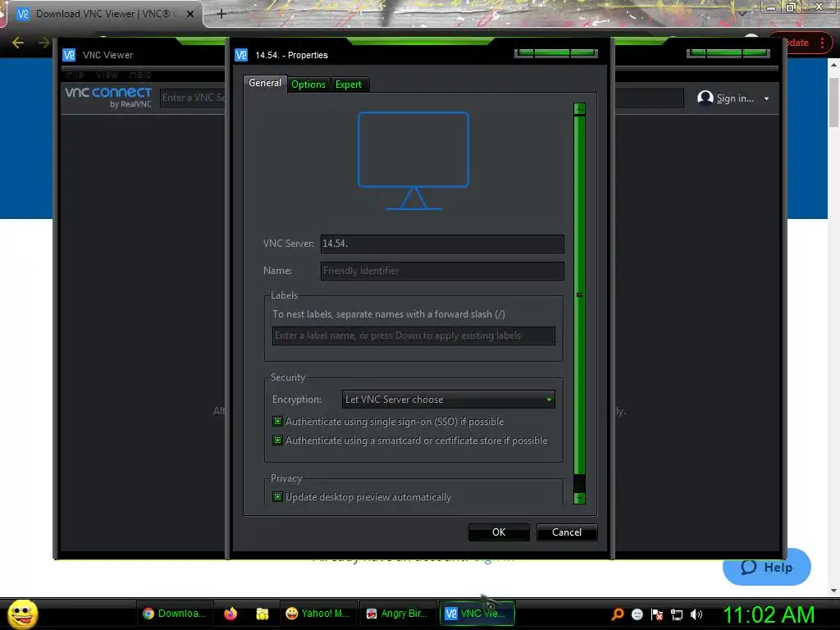Click the flag with red X tray icon
Image resolution: width=840 pixels, height=630 pixels.
click(657, 614)
